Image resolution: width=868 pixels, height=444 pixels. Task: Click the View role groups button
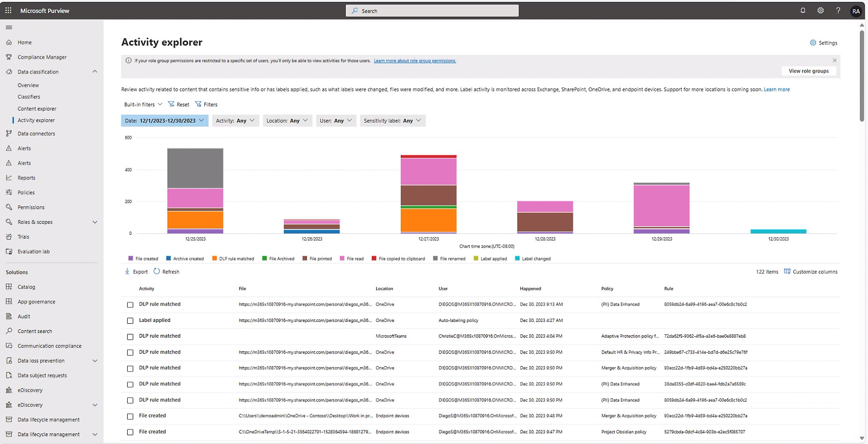809,71
